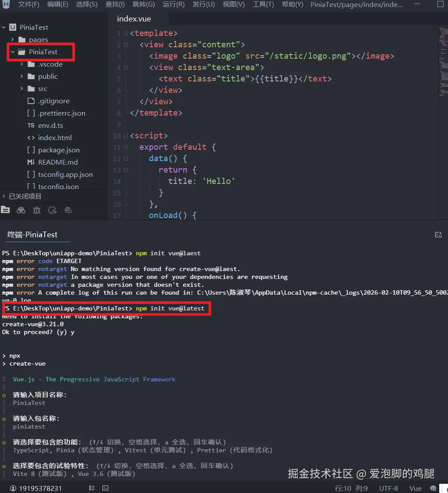Open the 跳转(G) menu
This screenshot has height=493, width=448.
point(144,4)
